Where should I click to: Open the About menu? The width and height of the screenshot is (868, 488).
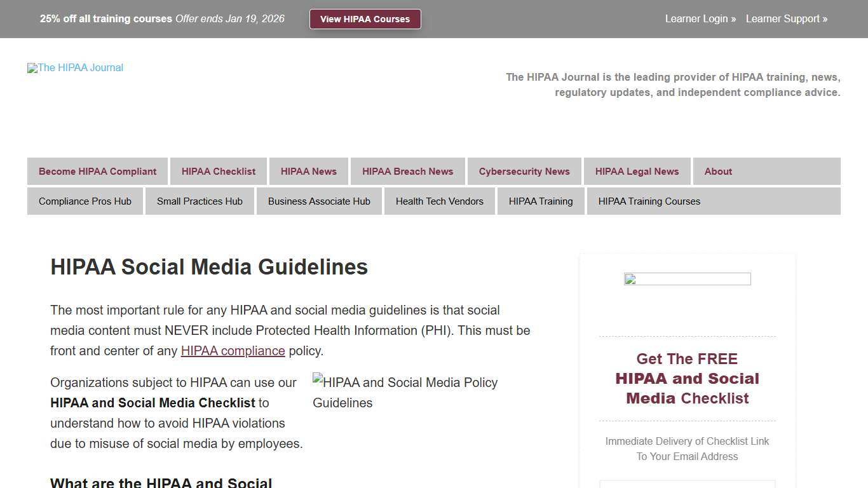[x=718, y=171]
